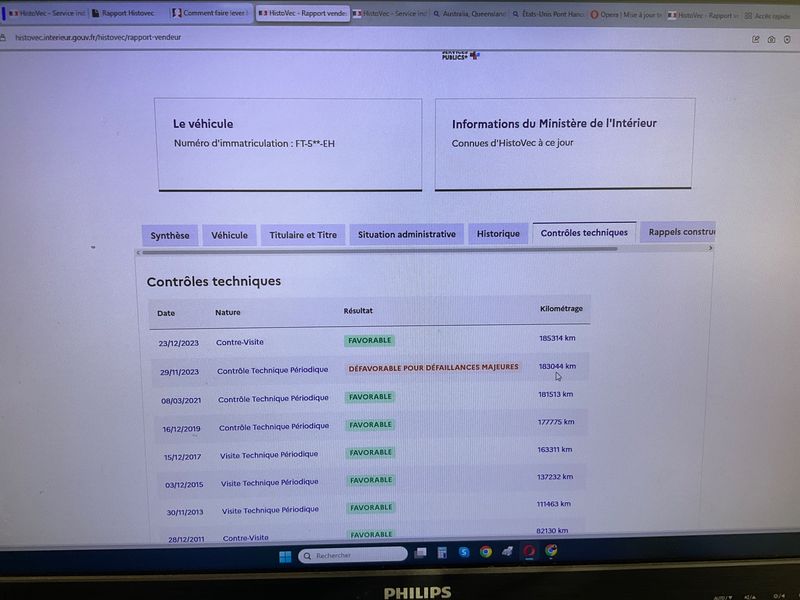The height and width of the screenshot is (600, 800).
Task: Click the 15/12/2017 date cell
Action: (182, 457)
